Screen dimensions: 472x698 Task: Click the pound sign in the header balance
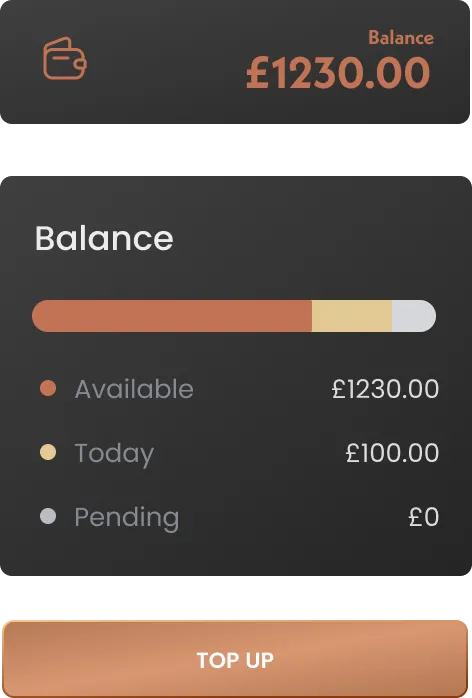[257, 73]
